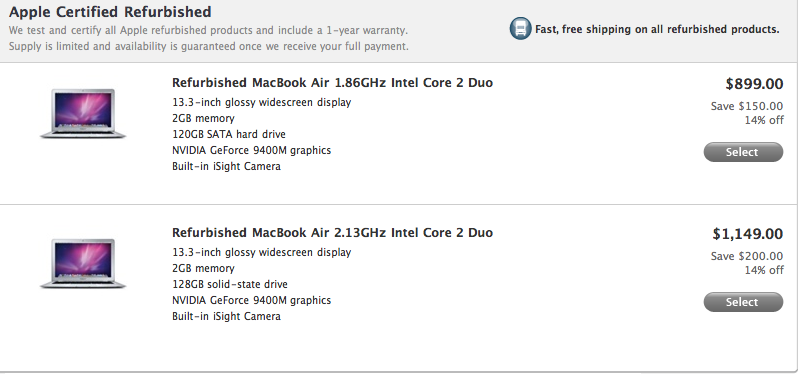Click the 128GB solid-state drive spec

tap(230, 284)
